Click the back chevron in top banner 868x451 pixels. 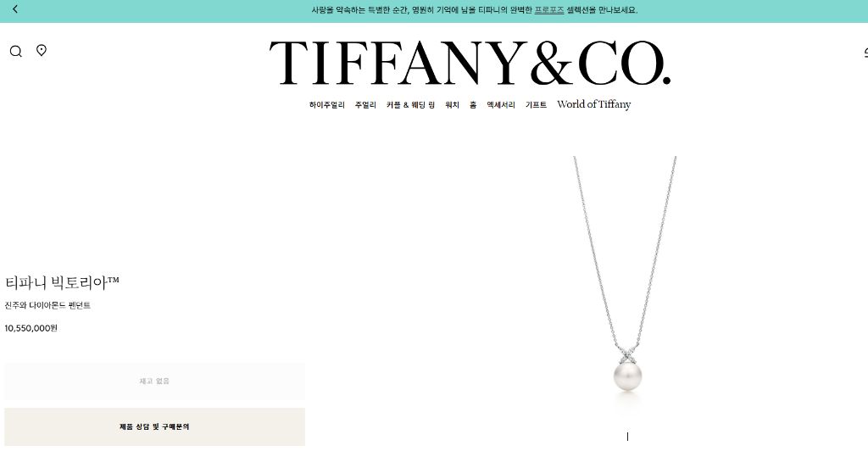pos(15,8)
